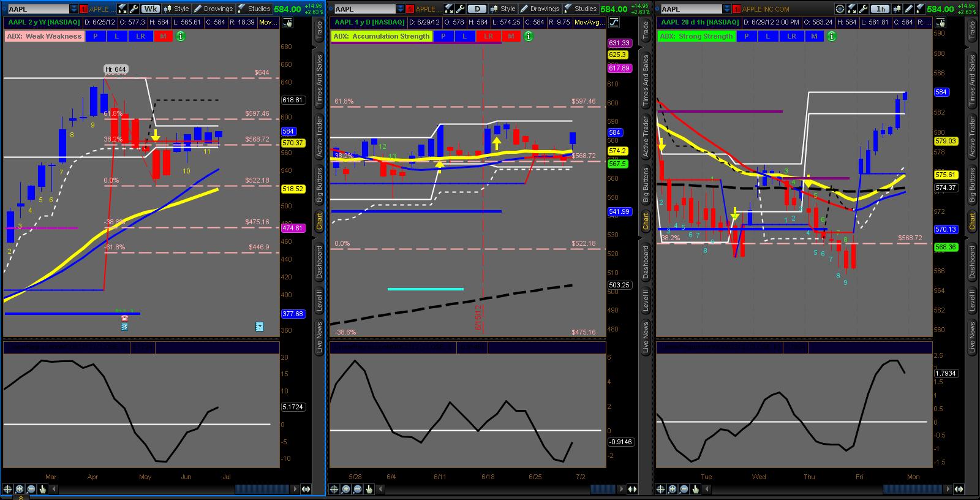This screenshot has width=980, height=500.
Task: Open Drawings menu in weekly chart
Action: coord(214,9)
